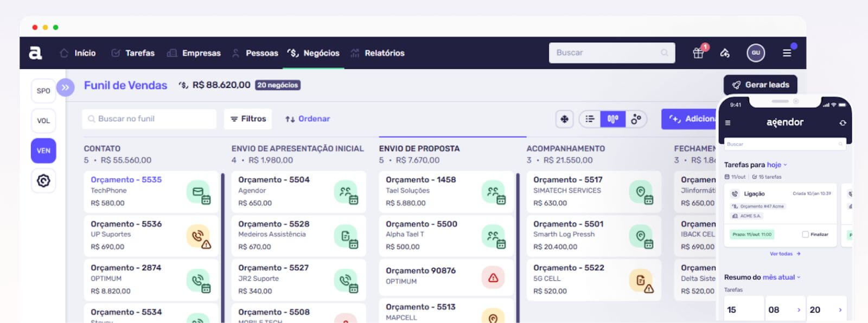Go to Início in the navbar
The width and height of the screenshot is (868, 323).
click(78, 53)
